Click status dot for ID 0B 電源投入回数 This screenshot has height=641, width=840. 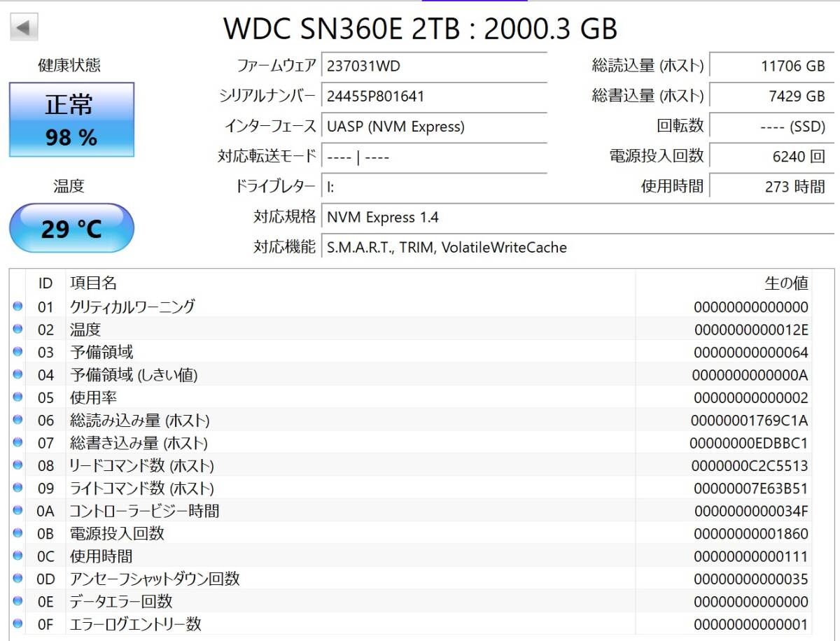(17, 533)
